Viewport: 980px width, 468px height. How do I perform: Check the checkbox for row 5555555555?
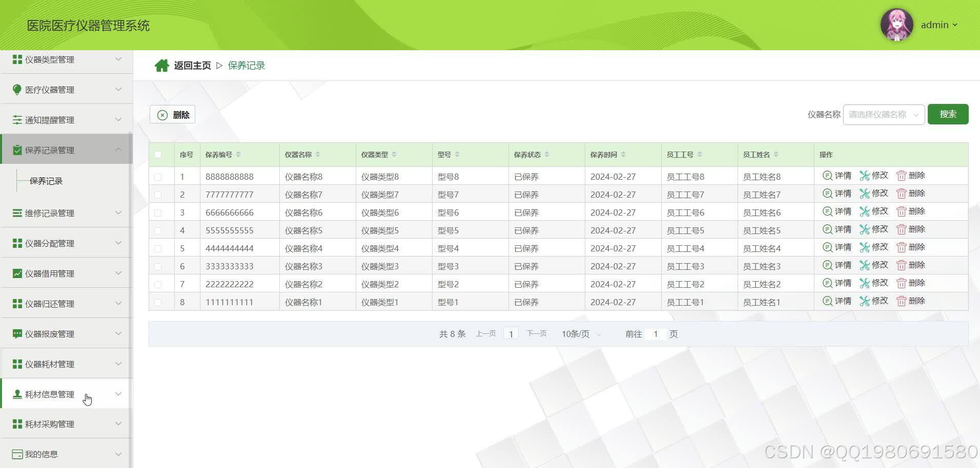tap(158, 231)
